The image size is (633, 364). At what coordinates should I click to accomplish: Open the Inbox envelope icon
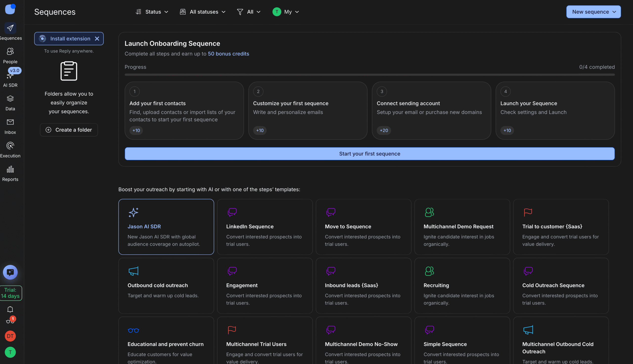pyautogui.click(x=10, y=122)
